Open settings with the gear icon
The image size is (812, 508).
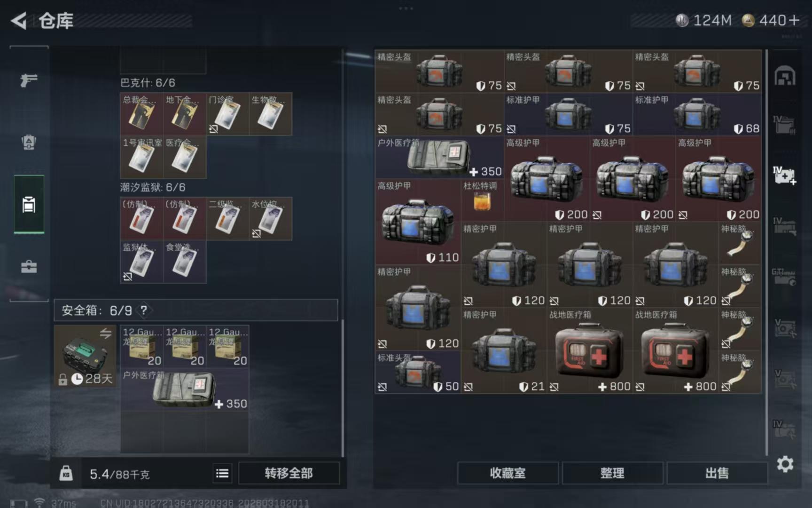tap(785, 464)
